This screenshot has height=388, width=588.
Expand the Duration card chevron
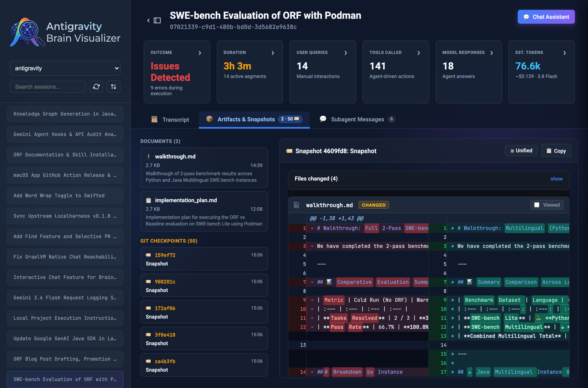point(273,53)
